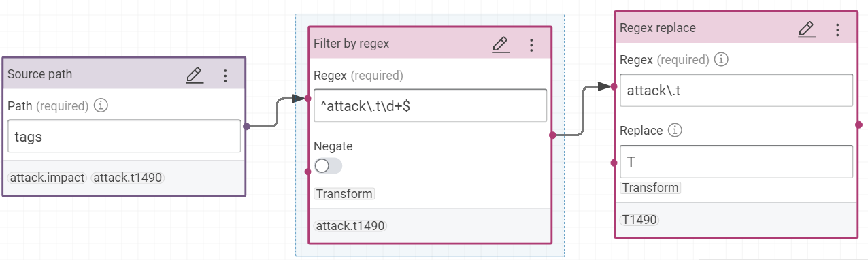Click the Filter by regex Regex input
Viewport: 868px width, 260px height.
coord(430,105)
